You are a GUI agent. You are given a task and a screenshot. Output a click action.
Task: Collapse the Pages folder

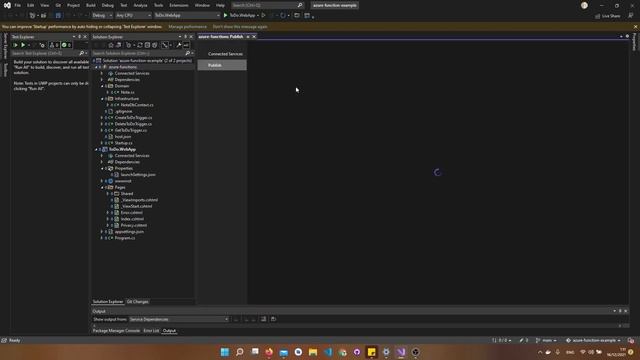tap(102, 187)
